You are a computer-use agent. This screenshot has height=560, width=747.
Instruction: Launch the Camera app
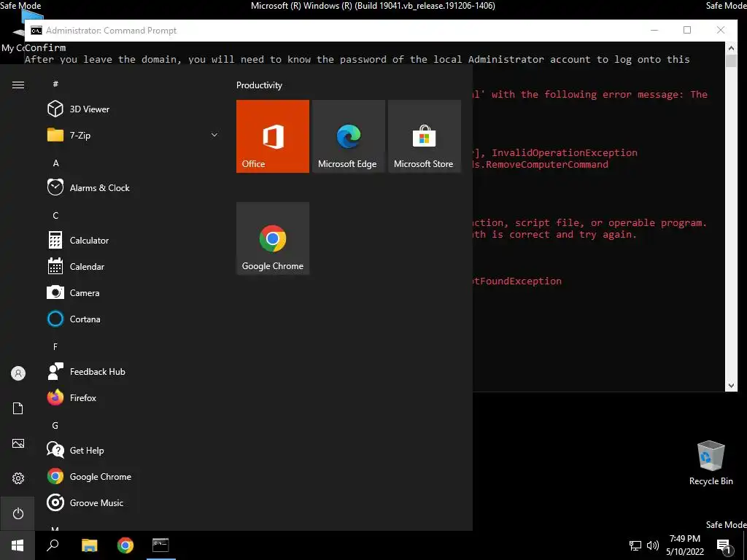(x=133, y=293)
